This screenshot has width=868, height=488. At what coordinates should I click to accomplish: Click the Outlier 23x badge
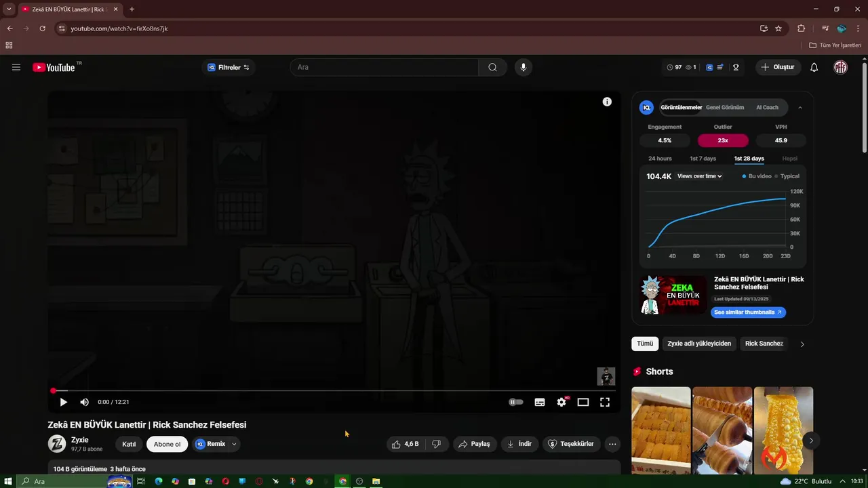tap(723, 140)
